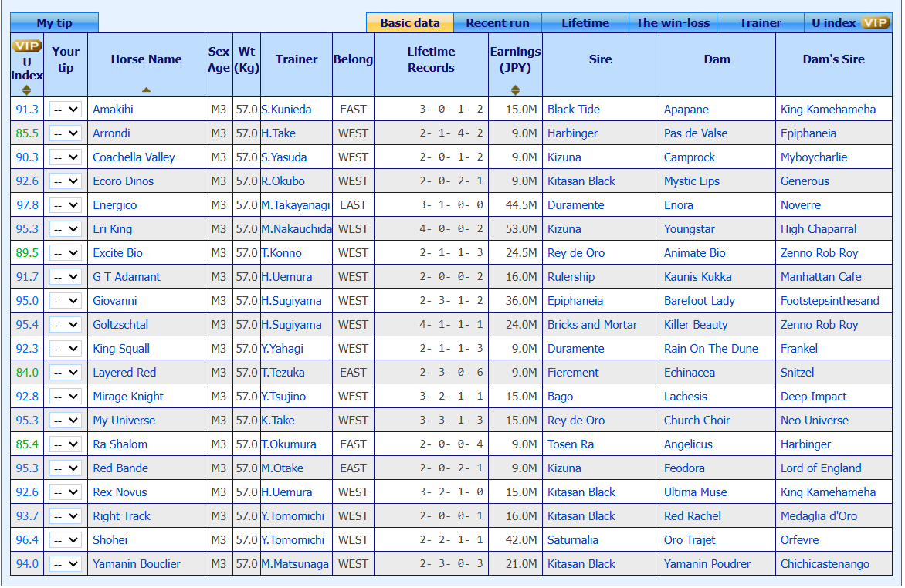Sort by Earnings arrows icon

(x=515, y=90)
